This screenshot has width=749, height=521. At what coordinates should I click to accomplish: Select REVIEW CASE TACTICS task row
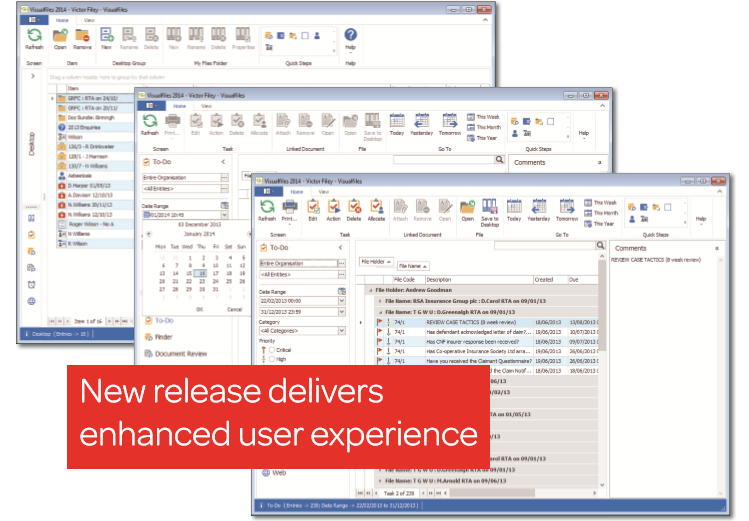pyautogui.click(x=487, y=322)
